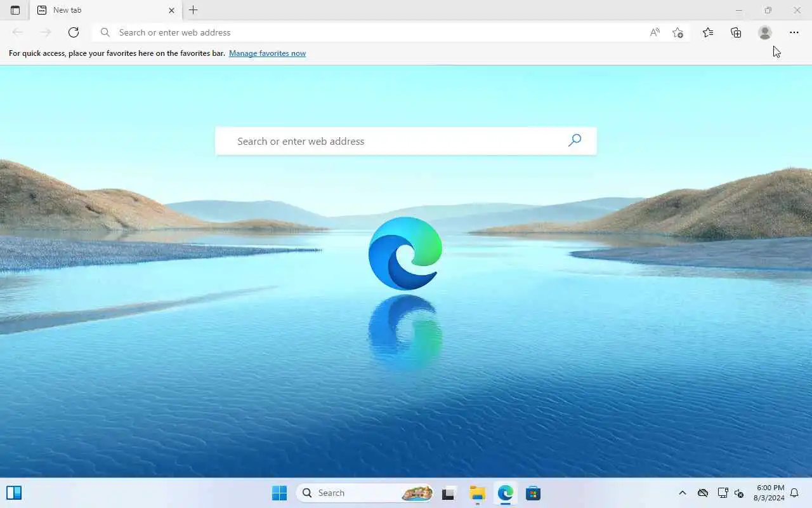Viewport: 812px width, 508px height.
Task: Open Settings and more ellipsis menu
Action: click(x=794, y=32)
